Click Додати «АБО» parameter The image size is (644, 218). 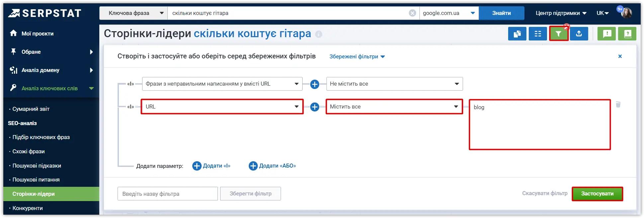coord(272,166)
